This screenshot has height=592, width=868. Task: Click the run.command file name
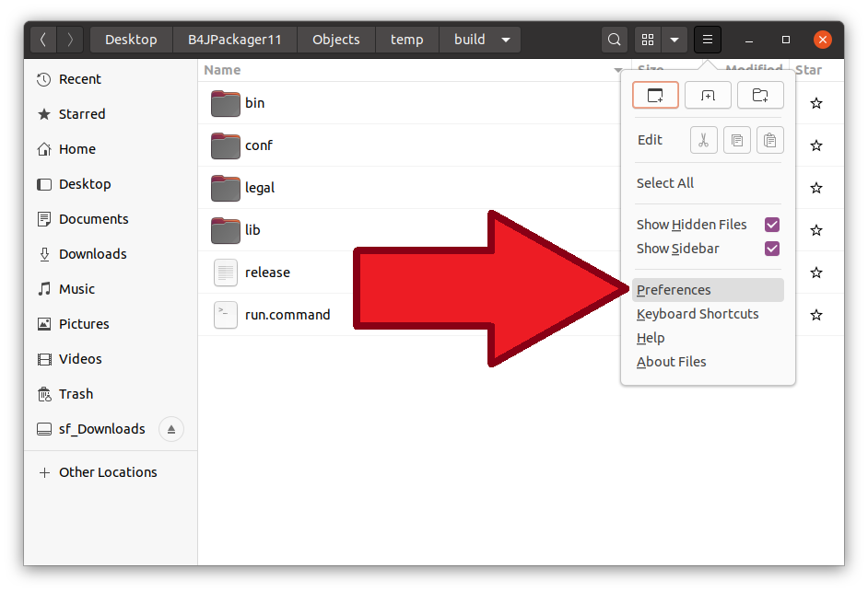click(x=287, y=315)
